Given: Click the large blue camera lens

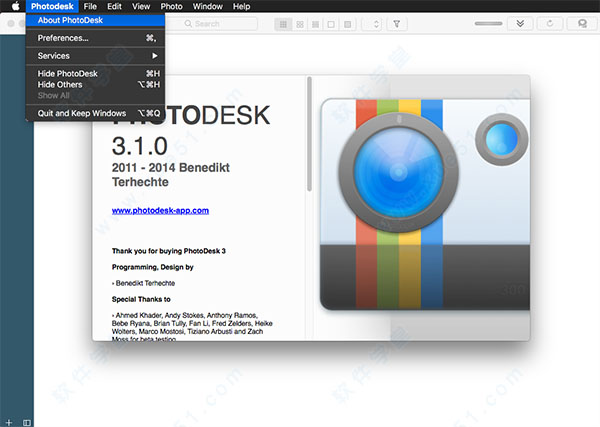Looking at the screenshot, I should click(398, 172).
